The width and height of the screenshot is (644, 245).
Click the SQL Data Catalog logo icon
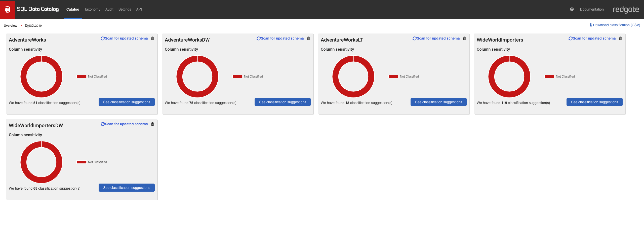click(x=7, y=10)
